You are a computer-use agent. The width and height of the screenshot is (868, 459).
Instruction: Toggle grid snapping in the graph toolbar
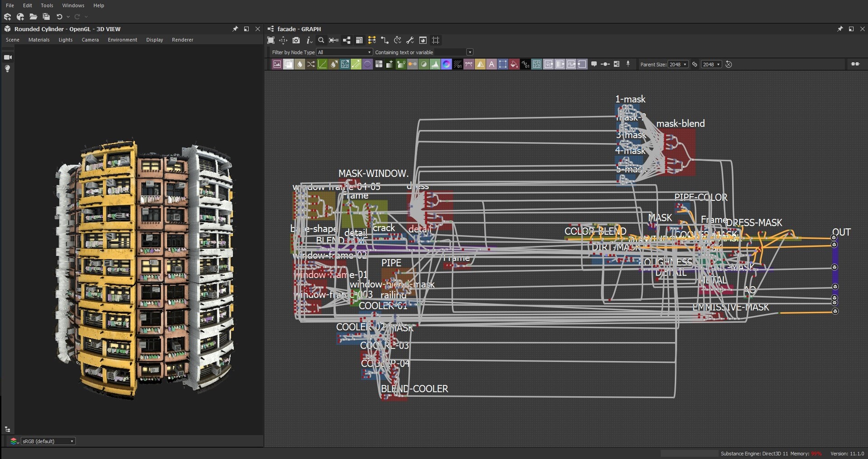click(435, 40)
